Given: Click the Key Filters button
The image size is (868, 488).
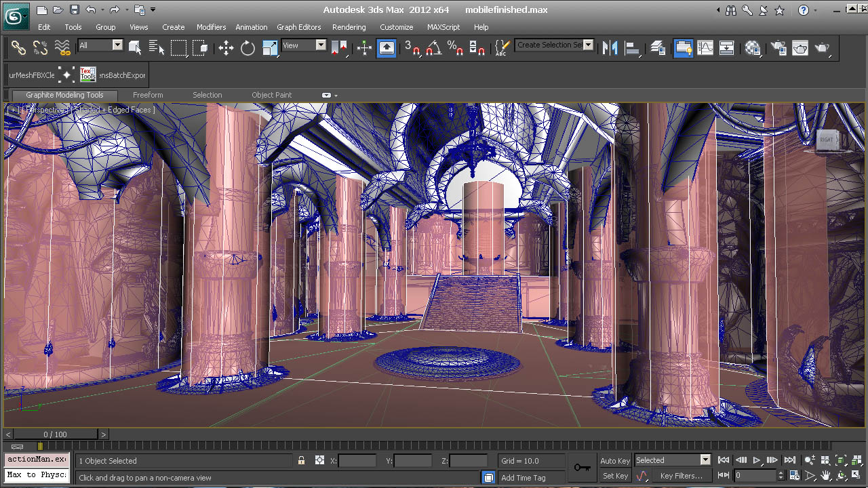Looking at the screenshot, I should [x=681, y=476].
